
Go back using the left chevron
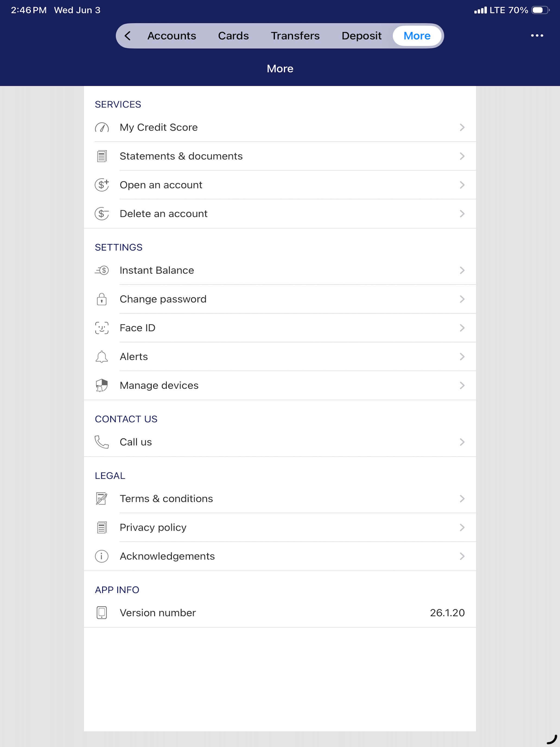click(128, 36)
